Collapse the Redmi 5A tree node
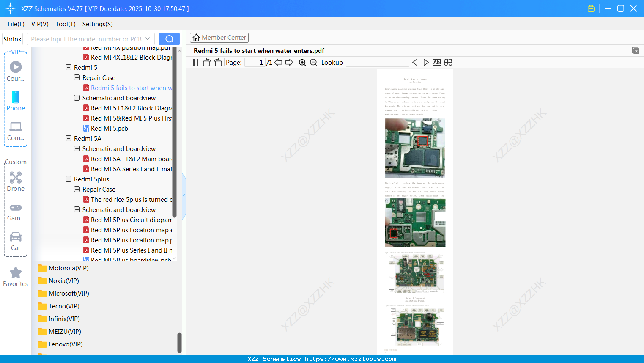Viewport: 644px width, 363px height. (69, 139)
